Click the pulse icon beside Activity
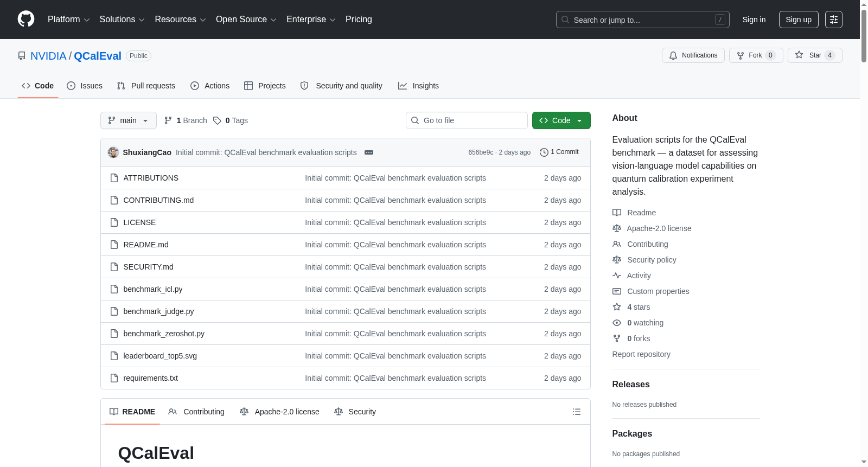The height and width of the screenshot is (467, 868). (x=617, y=276)
